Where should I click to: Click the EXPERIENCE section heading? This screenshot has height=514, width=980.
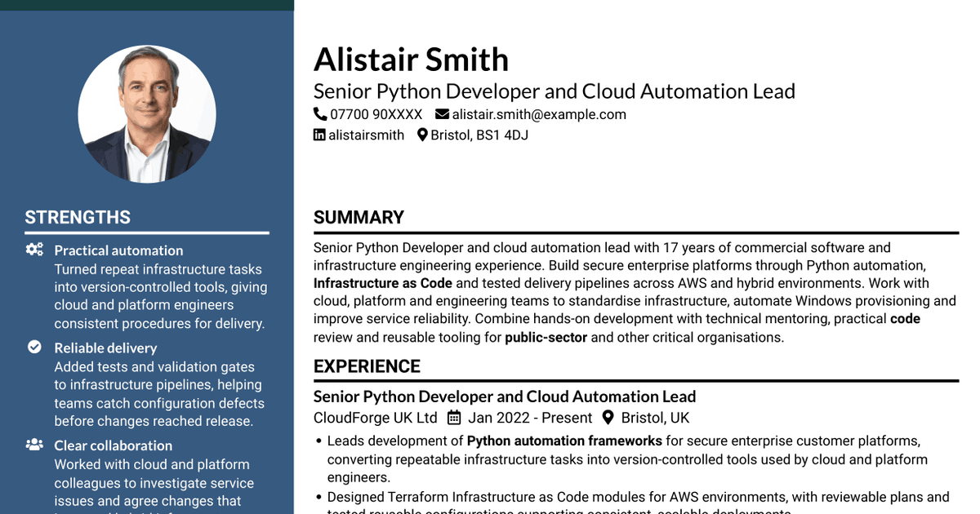pyautogui.click(x=367, y=366)
